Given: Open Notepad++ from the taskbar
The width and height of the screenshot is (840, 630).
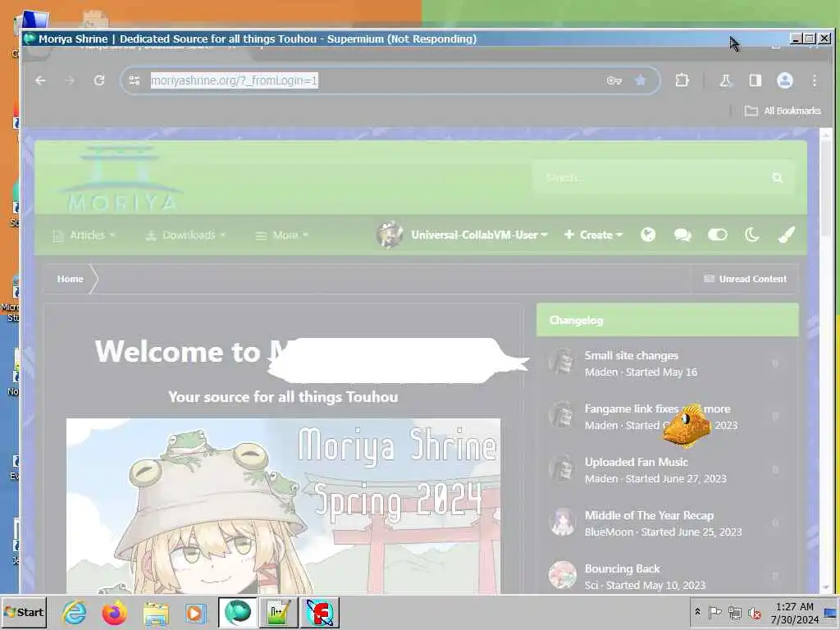Looking at the screenshot, I should pos(279,612).
